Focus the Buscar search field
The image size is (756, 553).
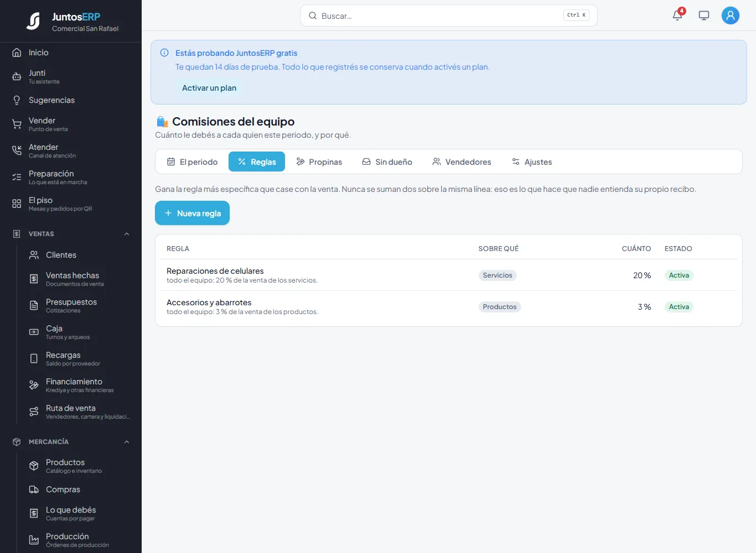(x=448, y=15)
